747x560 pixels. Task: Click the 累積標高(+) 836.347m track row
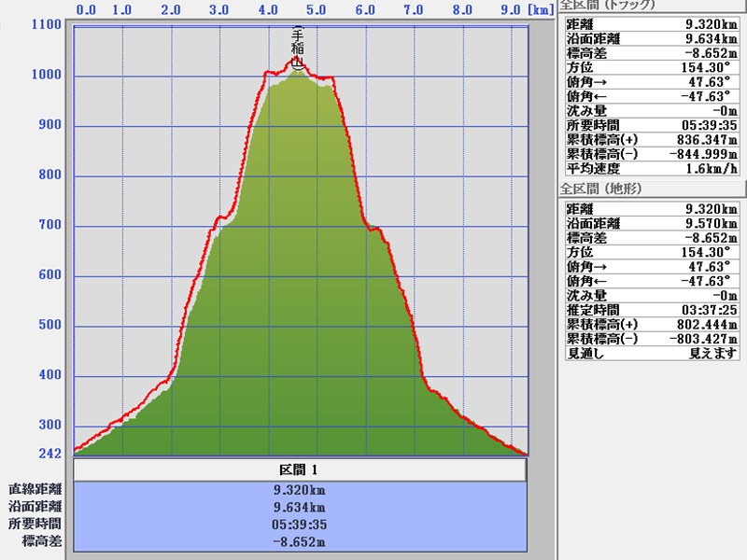652,139
